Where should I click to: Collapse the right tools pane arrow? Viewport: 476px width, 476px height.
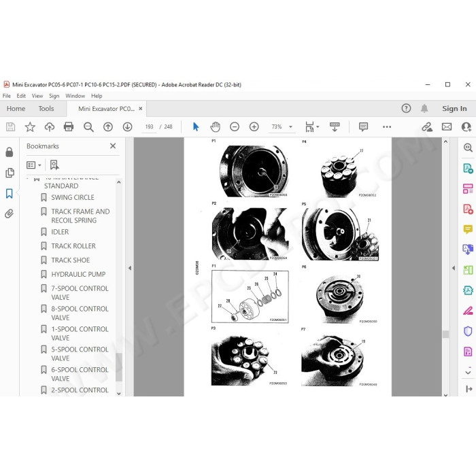[x=454, y=268]
